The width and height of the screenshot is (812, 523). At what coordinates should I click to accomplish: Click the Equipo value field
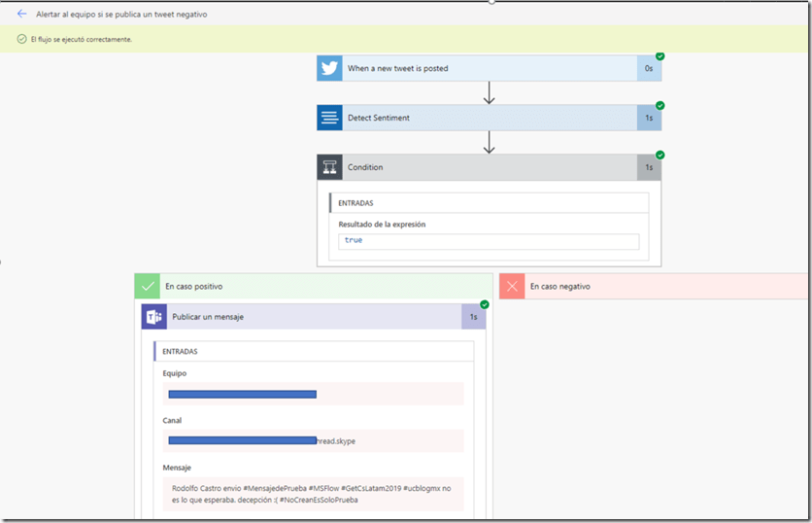pos(313,394)
